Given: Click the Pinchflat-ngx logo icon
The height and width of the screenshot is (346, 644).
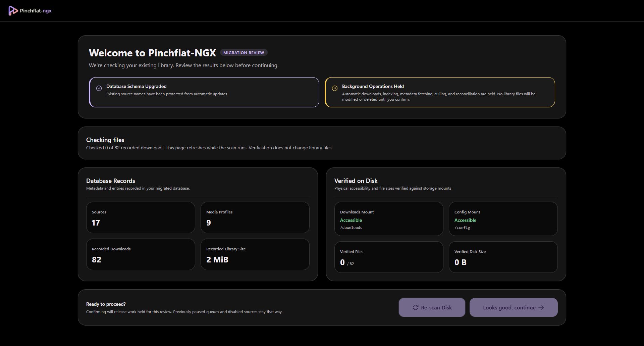Looking at the screenshot, I should coord(13,11).
